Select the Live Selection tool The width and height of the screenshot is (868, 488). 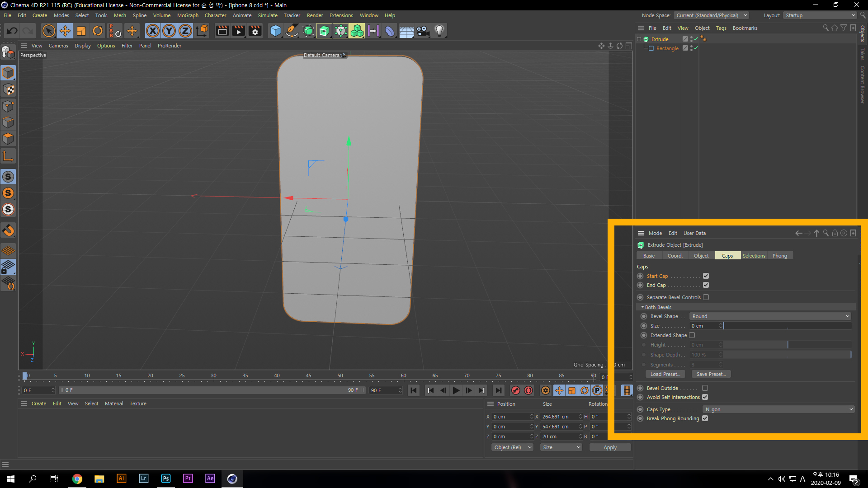[48, 31]
